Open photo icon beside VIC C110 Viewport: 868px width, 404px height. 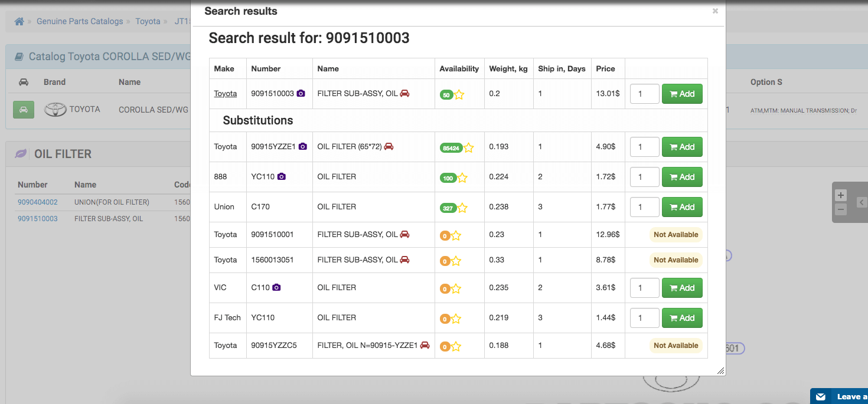click(x=276, y=287)
